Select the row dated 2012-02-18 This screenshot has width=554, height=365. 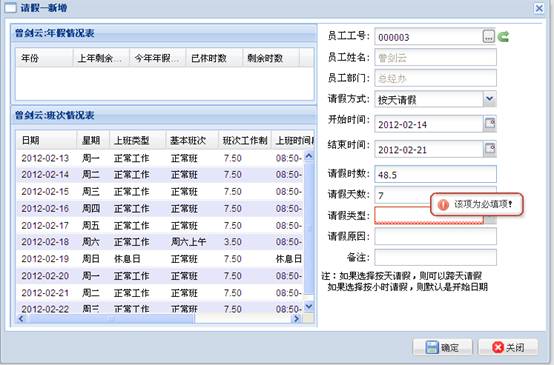coord(160,242)
